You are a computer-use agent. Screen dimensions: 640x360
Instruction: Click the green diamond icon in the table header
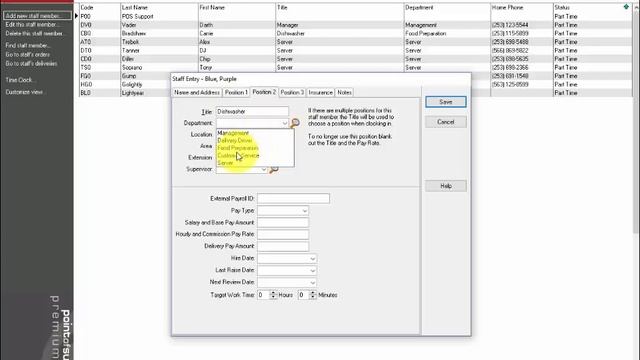[x=626, y=7]
